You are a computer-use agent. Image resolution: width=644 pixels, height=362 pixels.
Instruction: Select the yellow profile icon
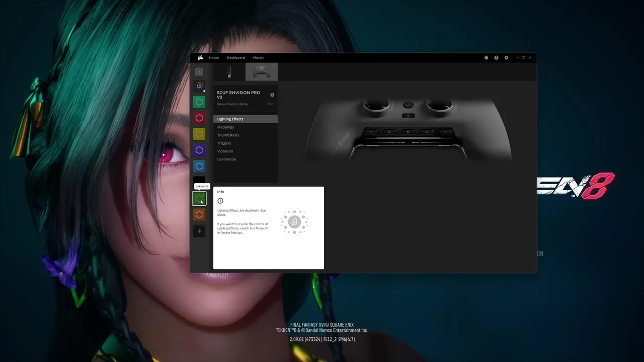(x=199, y=134)
